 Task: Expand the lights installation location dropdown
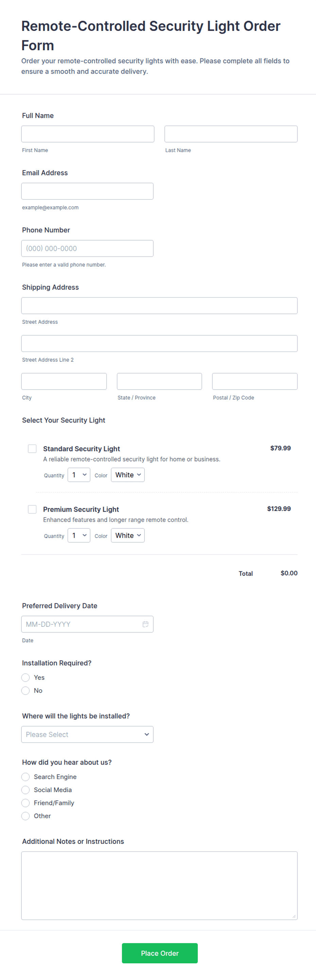click(x=87, y=734)
